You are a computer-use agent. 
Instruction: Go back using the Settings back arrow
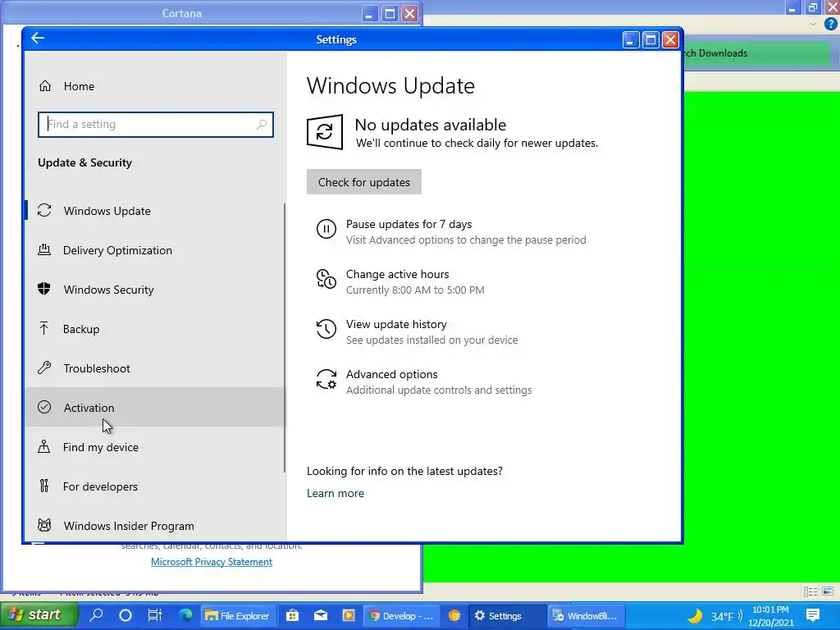click(38, 39)
